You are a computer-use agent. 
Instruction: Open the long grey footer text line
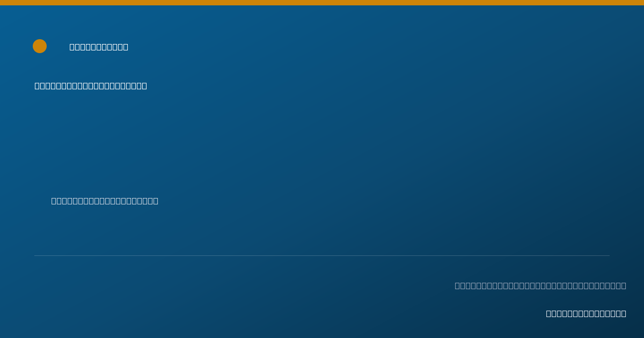click(x=540, y=285)
